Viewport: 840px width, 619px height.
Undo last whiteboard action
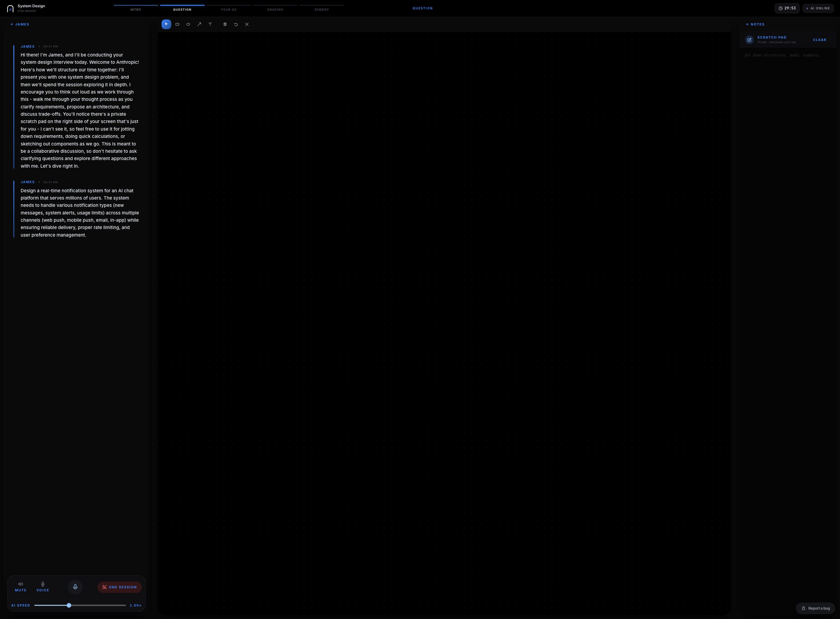click(236, 24)
